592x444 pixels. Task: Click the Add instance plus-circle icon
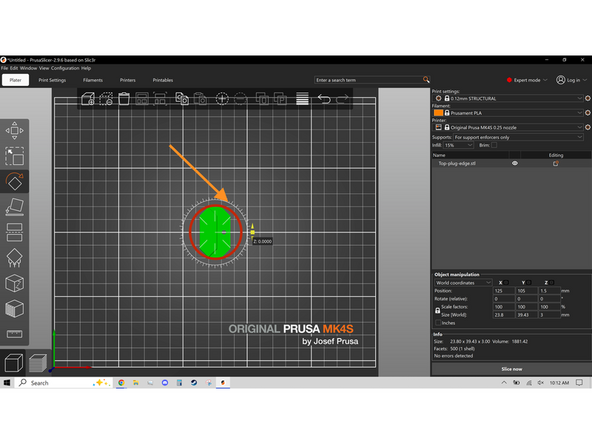[x=222, y=99]
